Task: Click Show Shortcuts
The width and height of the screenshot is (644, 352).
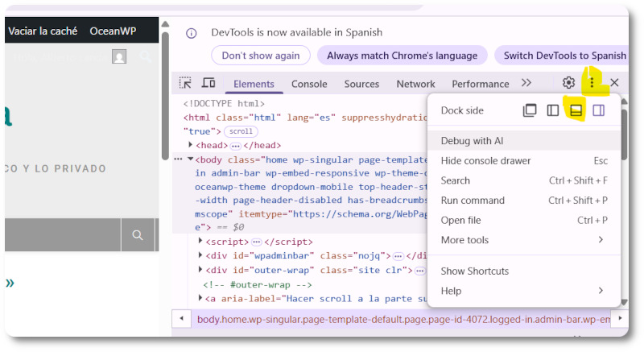Action: coord(524,271)
